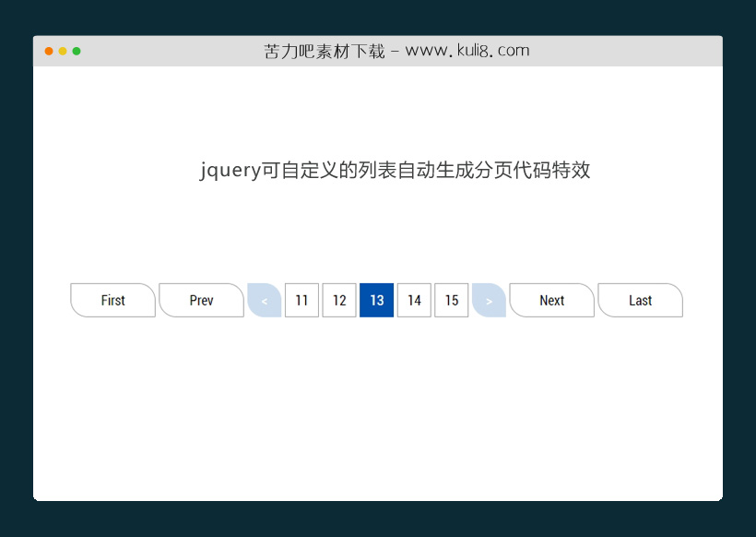Viewport: 756px width, 537px height.
Task: Select page 11 in the pagination bar
Action: (x=301, y=300)
